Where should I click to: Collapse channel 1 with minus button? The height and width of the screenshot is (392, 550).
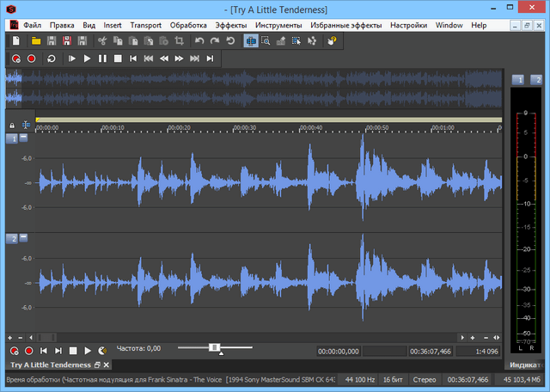[23, 138]
